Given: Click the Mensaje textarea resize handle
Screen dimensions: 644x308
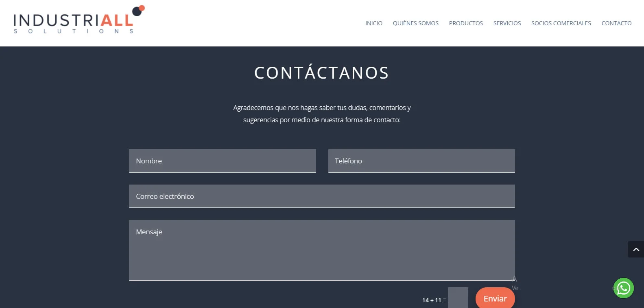Looking at the screenshot, I should pos(513,279).
